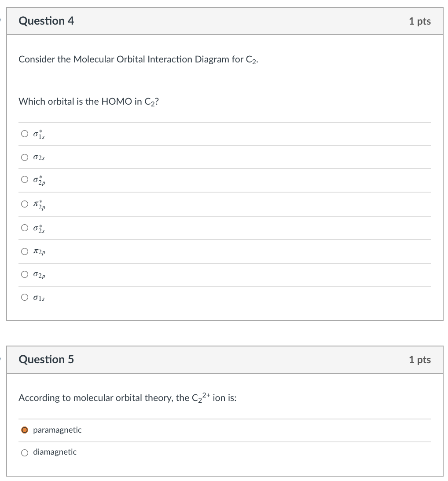Click the 'According to molecular orbital theory' prompt
This screenshot has width=448, height=481.
pyautogui.click(x=128, y=397)
